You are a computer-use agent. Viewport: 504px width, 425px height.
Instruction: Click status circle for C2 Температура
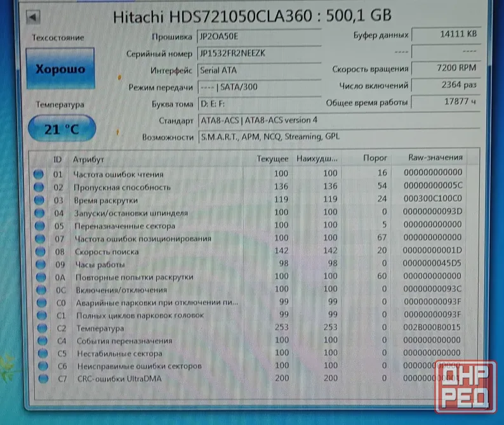(x=42, y=329)
